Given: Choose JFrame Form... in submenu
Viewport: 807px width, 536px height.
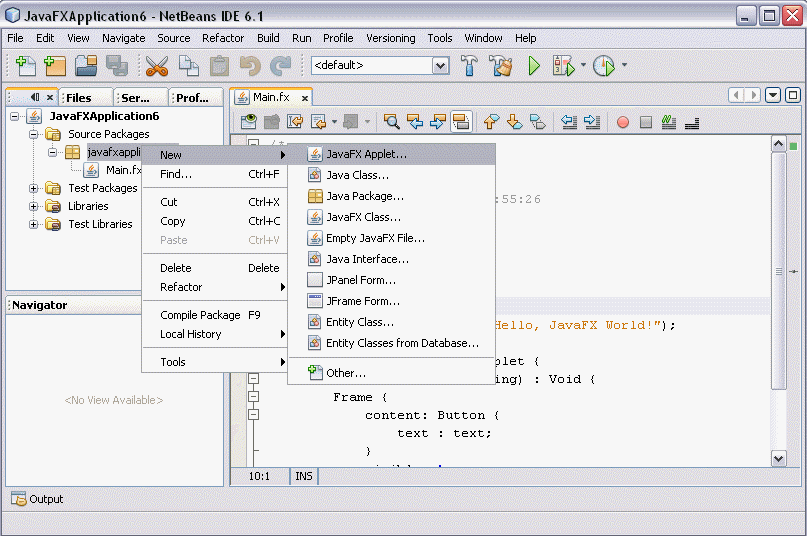Looking at the screenshot, I should point(392,301).
